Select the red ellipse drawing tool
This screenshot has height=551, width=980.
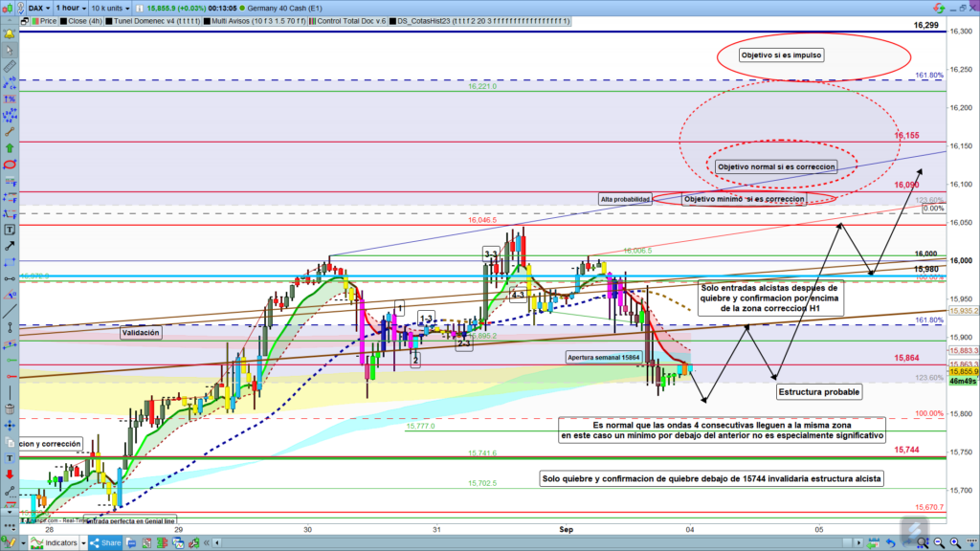click(10, 164)
